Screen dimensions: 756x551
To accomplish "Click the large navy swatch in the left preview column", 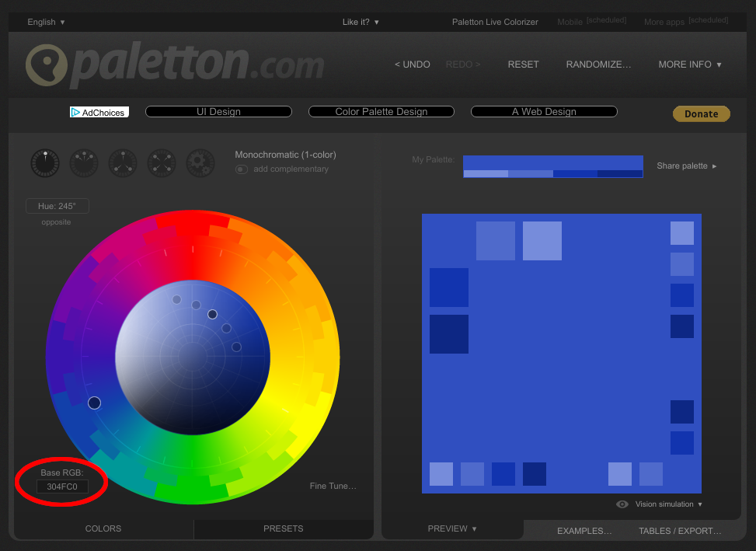I will (449, 334).
